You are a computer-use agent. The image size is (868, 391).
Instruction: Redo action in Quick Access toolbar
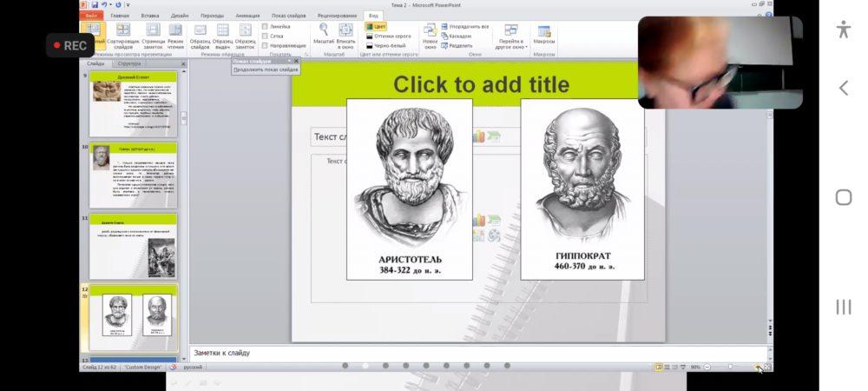pyautogui.click(x=118, y=5)
